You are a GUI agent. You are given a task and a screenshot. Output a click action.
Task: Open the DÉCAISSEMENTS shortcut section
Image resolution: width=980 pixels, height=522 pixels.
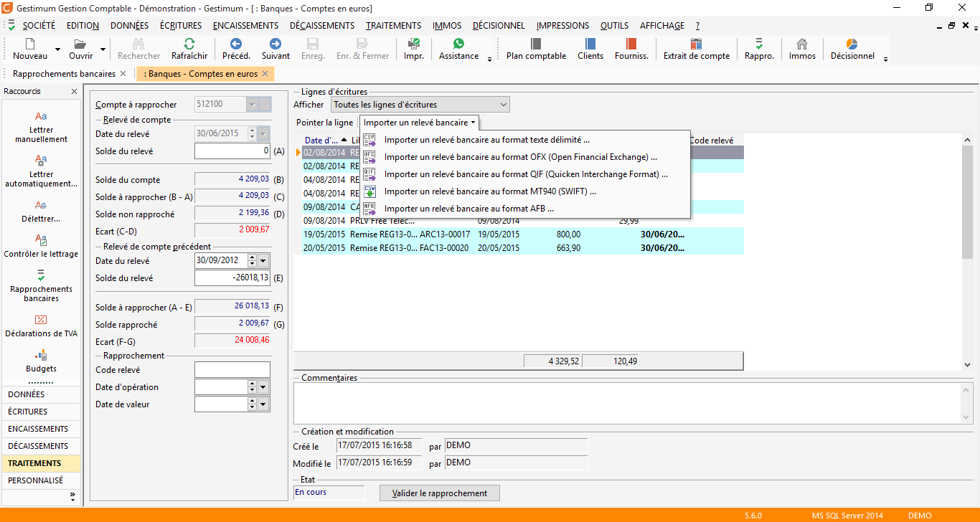(x=41, y=446)
